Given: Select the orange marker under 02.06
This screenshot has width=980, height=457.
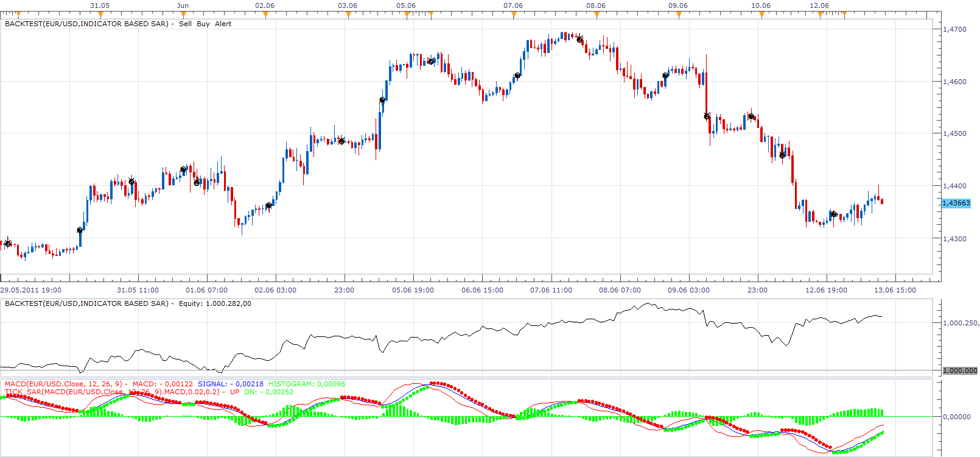Looking at the screenshot, I should click(265, 15).
